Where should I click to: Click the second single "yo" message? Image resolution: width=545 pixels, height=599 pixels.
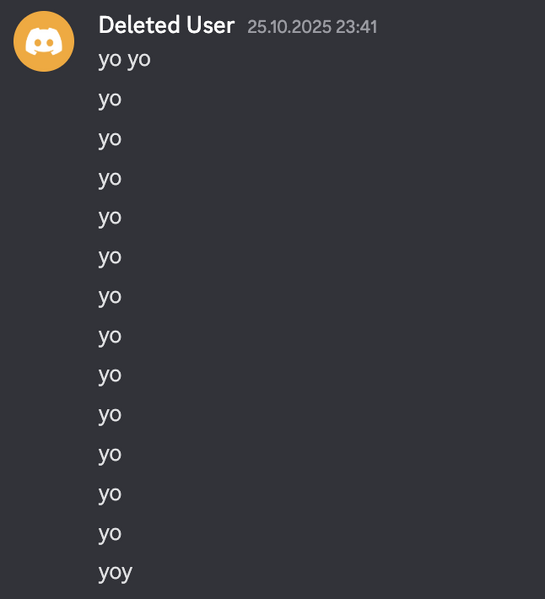pos(110,139)
